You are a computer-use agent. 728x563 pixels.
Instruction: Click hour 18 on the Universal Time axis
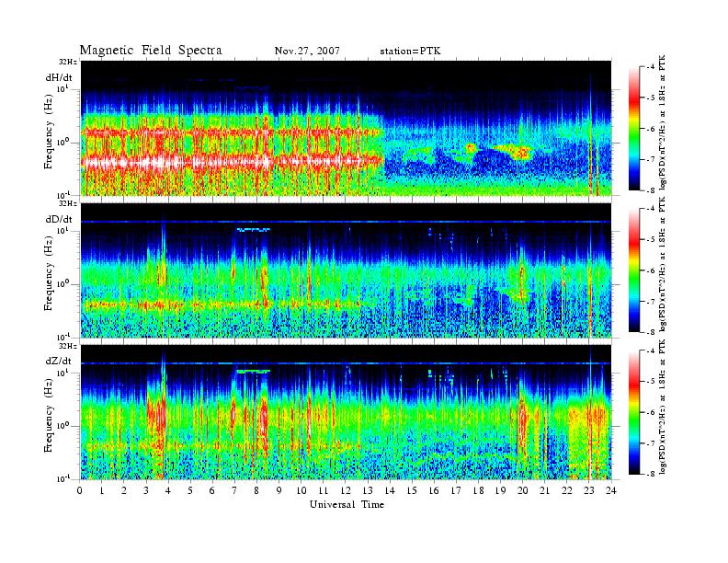[x=478, y=490]
